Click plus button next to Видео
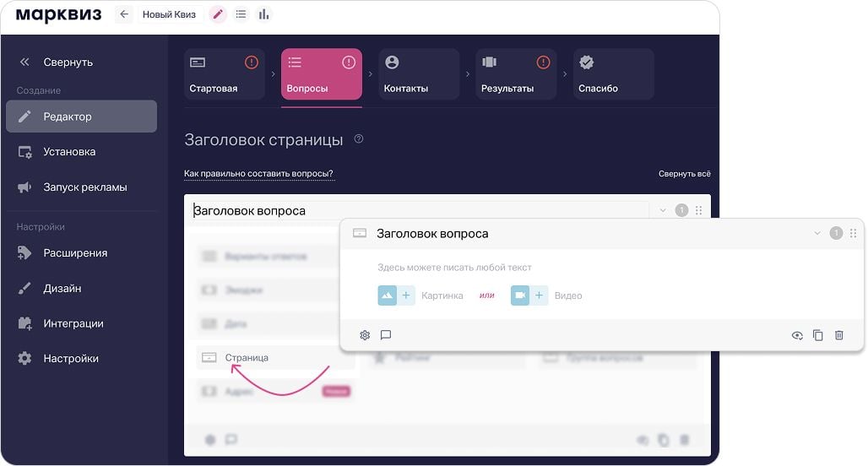 coord(539,295)
